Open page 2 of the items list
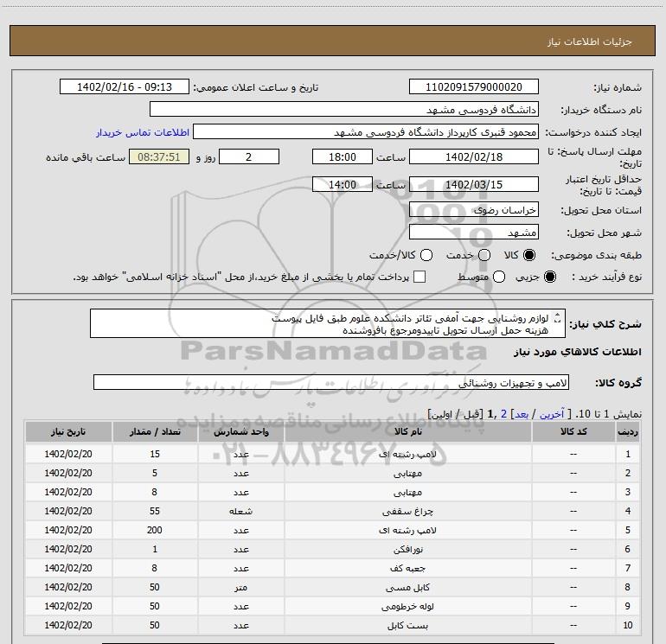 pos(503,414)
